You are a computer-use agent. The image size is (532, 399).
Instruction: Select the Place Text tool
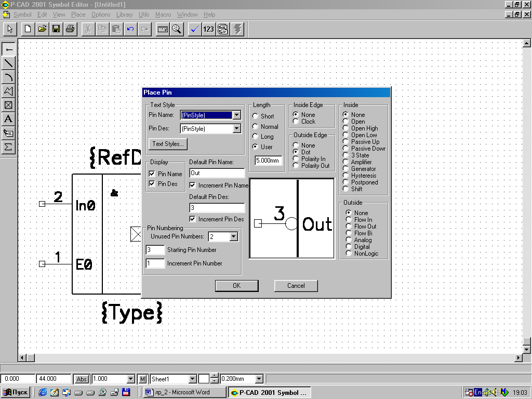(8, 119)
